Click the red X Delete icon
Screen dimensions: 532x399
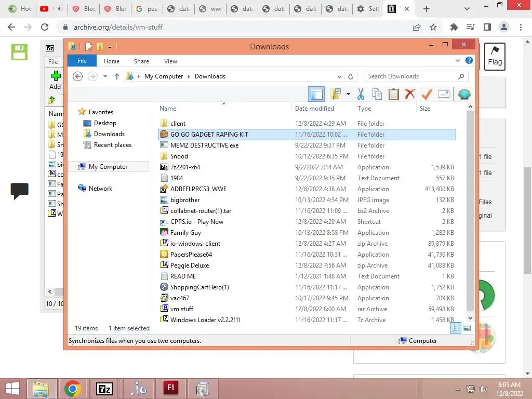(410, 94)
